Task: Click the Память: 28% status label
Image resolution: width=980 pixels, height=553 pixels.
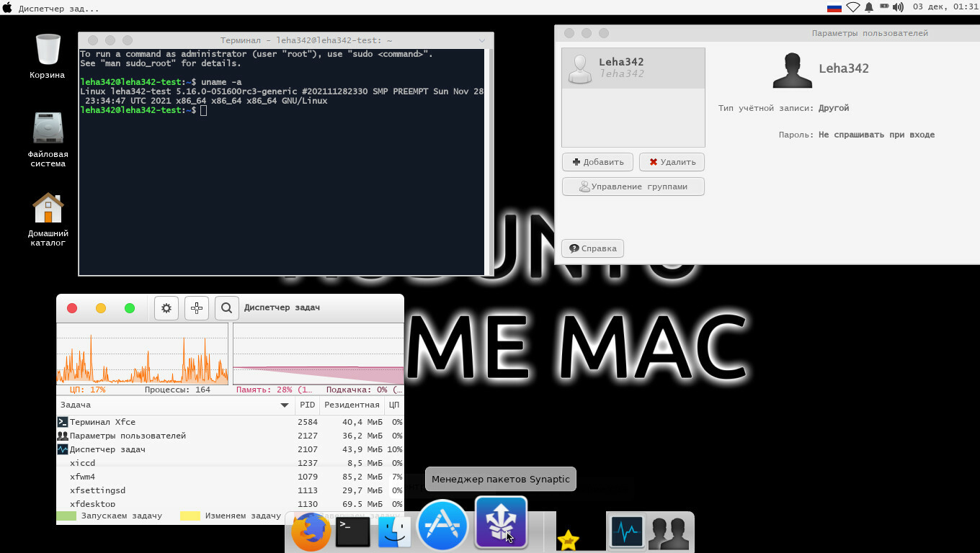Action: [275, 390]
